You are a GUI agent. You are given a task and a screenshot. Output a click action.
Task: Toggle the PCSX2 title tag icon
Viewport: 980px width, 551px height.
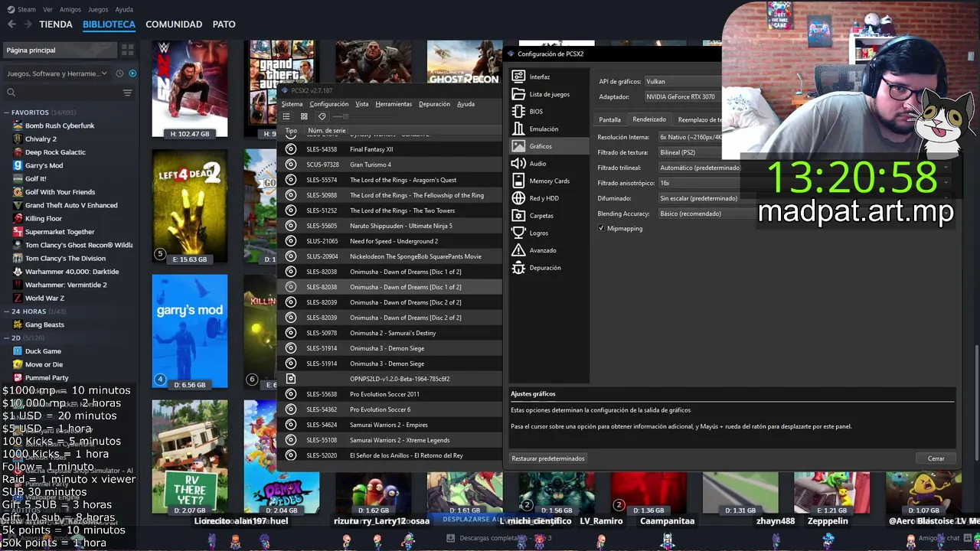(322, 116)
